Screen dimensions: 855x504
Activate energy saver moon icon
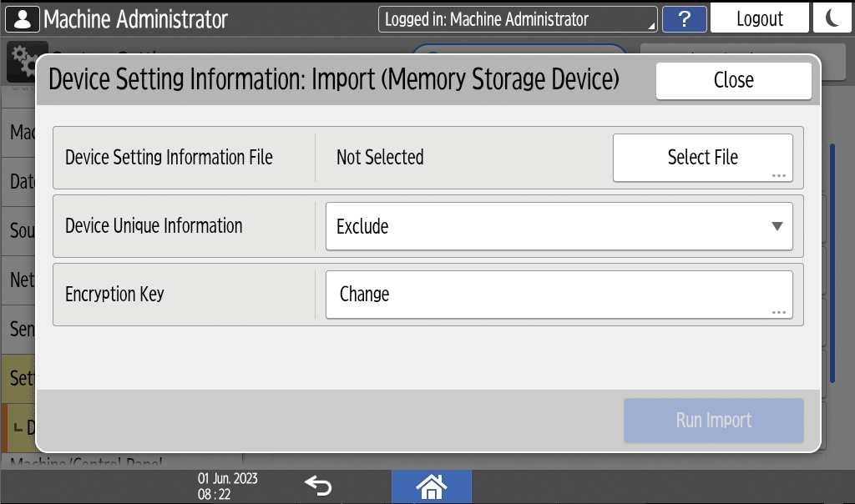832,18
